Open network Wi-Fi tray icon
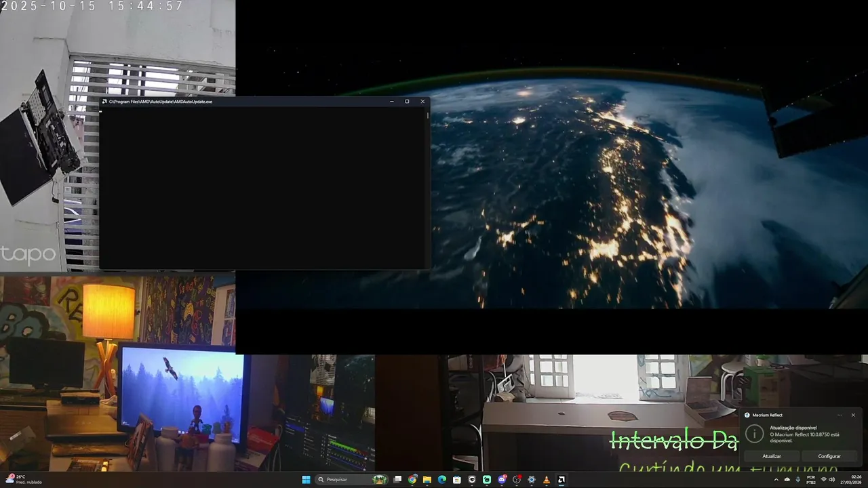Viewport: 868px width, 488px height. [x=824, y=479]
